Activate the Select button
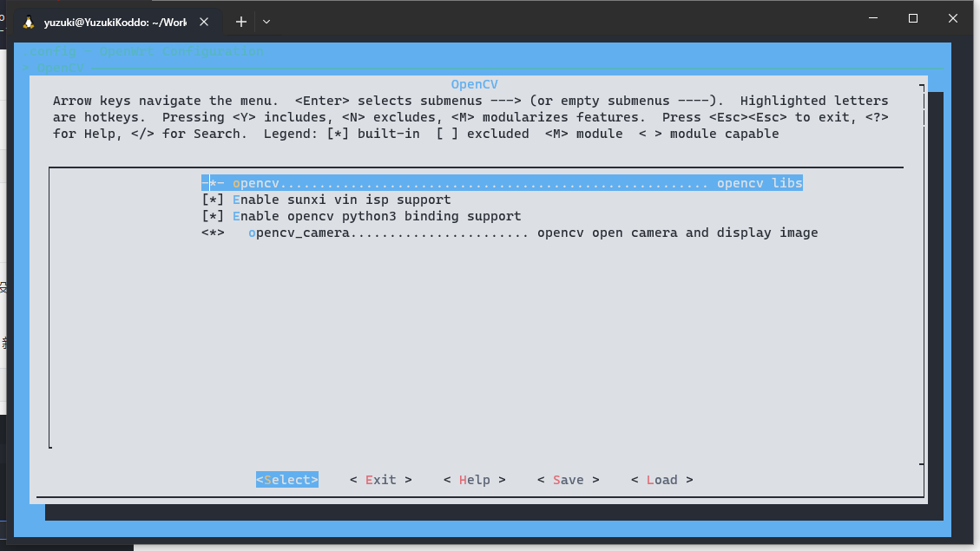 [286, 479]
